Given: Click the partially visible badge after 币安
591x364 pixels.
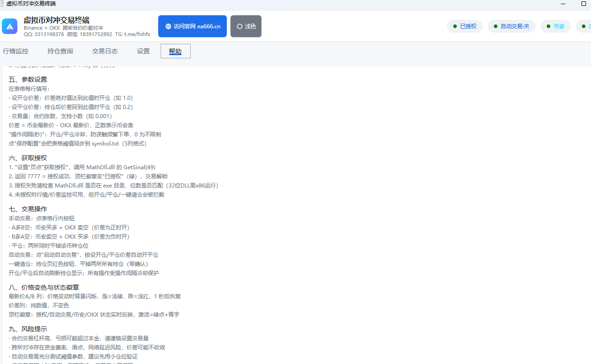Looking at the screenshot, I should click(x=584, y=26).
